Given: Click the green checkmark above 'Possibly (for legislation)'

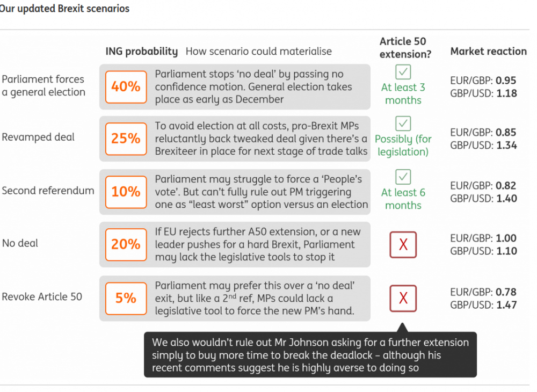Looking at the screenshot, I should tap(403, 124).
